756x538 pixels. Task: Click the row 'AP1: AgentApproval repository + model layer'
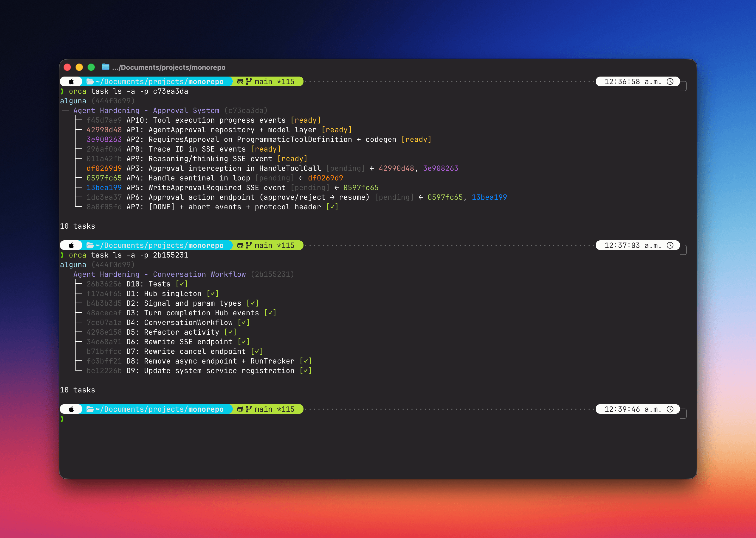(219, 130)
